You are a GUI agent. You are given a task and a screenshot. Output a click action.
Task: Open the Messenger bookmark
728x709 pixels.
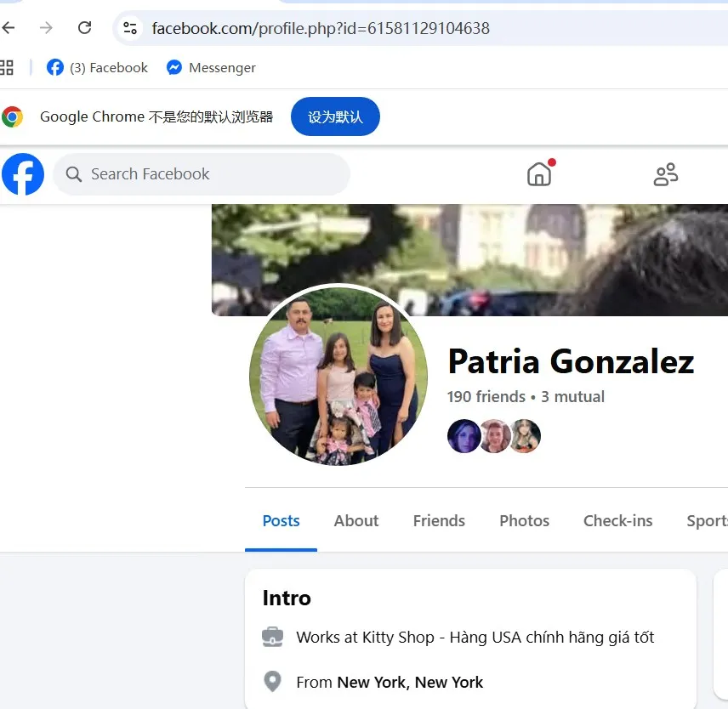tap(211, 68)
